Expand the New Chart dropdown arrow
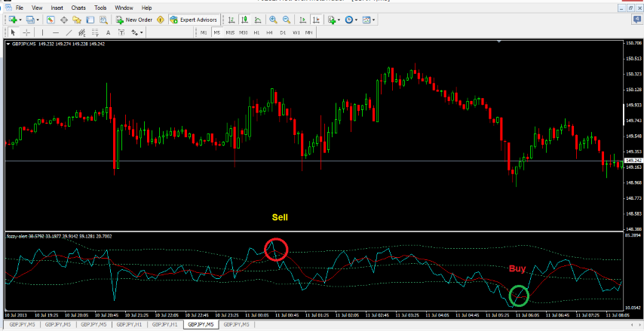Screen dimensions: 644x331 tap(20, 20)
